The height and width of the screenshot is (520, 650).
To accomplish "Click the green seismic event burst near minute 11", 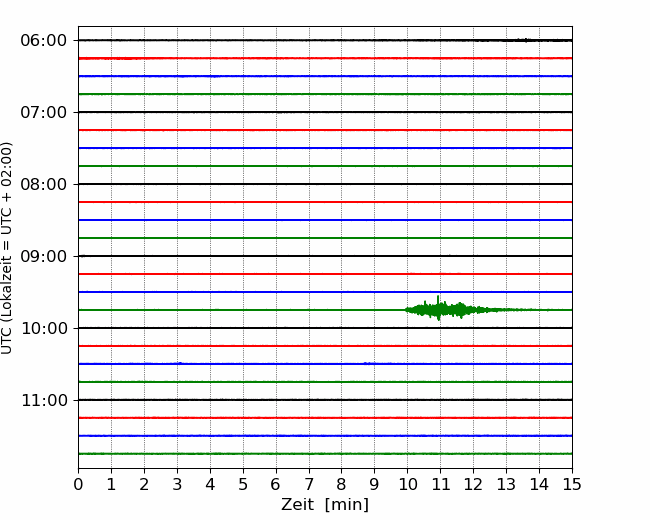I will 456,309.
